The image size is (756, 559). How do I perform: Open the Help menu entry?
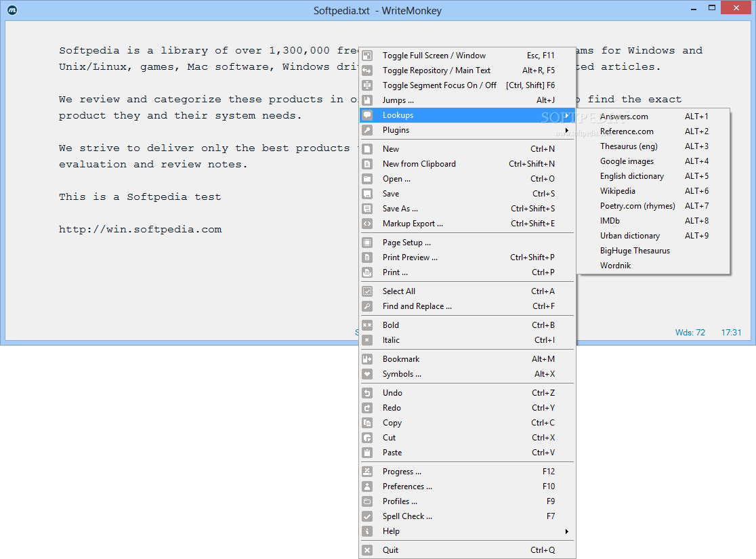coord(467,531)
